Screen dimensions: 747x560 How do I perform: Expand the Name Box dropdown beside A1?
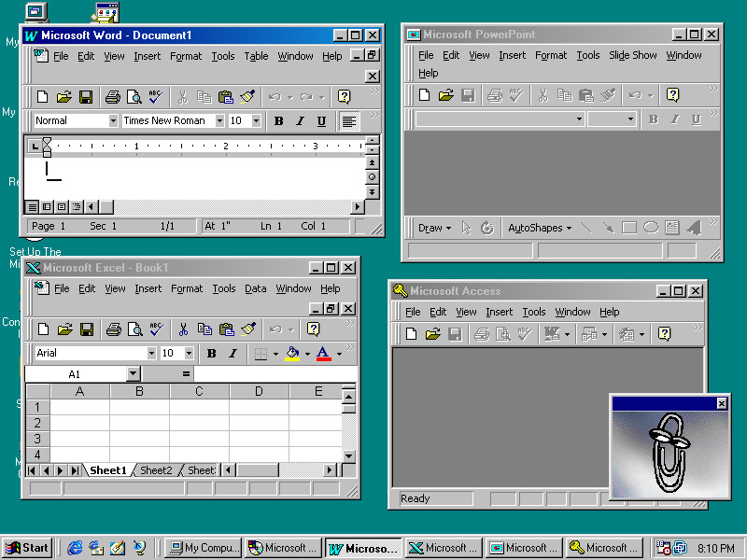click(134, 374)
